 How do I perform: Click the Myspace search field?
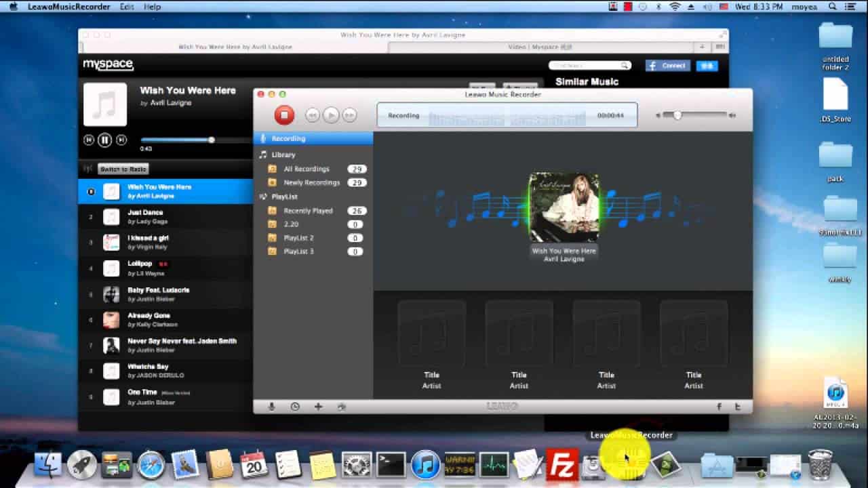[590, 66]
